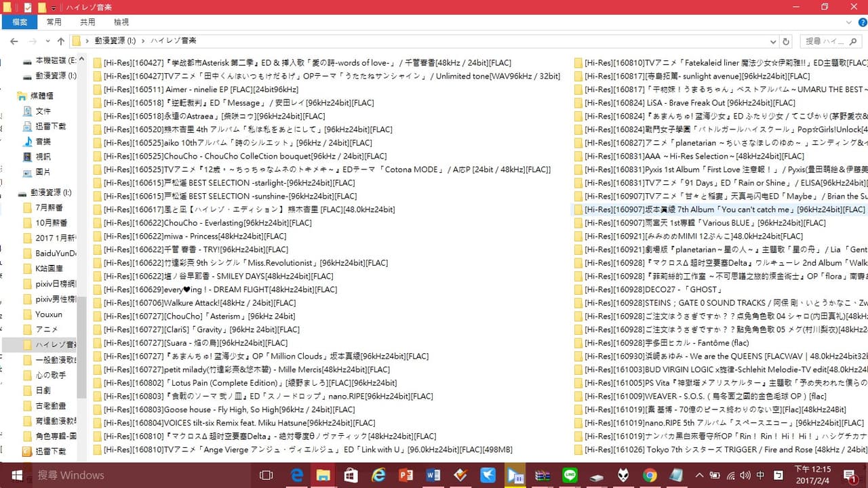Open Word from taskbar

pos(433,475)
